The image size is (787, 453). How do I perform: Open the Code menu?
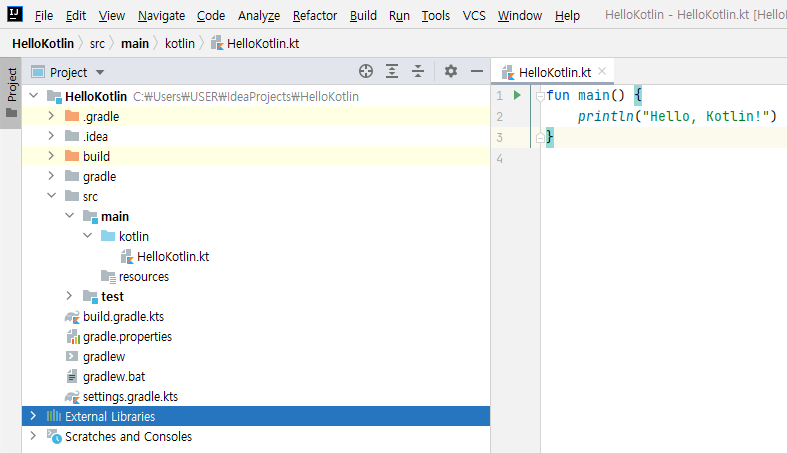[211, 16]
